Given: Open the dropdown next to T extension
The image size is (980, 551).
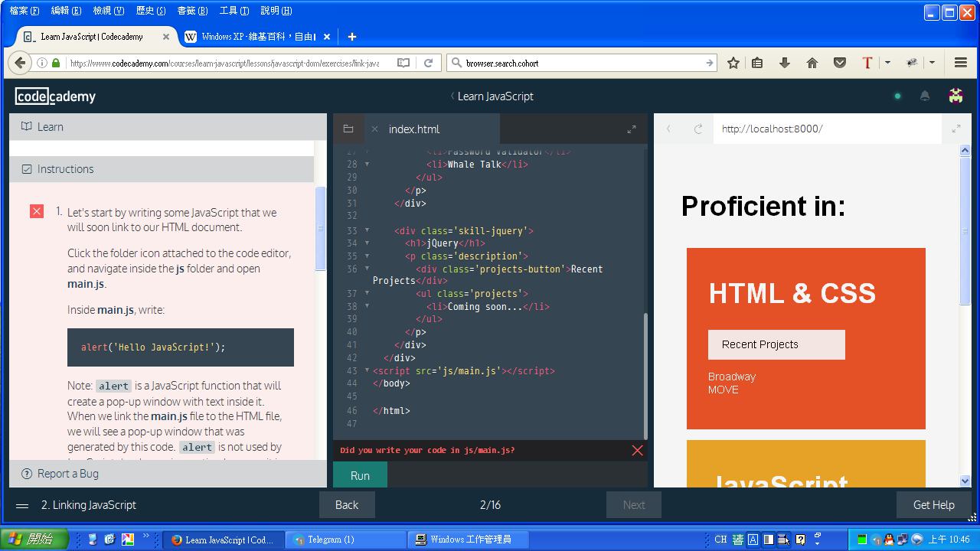Looking at the screenshot, I should [x=887, y=63].
